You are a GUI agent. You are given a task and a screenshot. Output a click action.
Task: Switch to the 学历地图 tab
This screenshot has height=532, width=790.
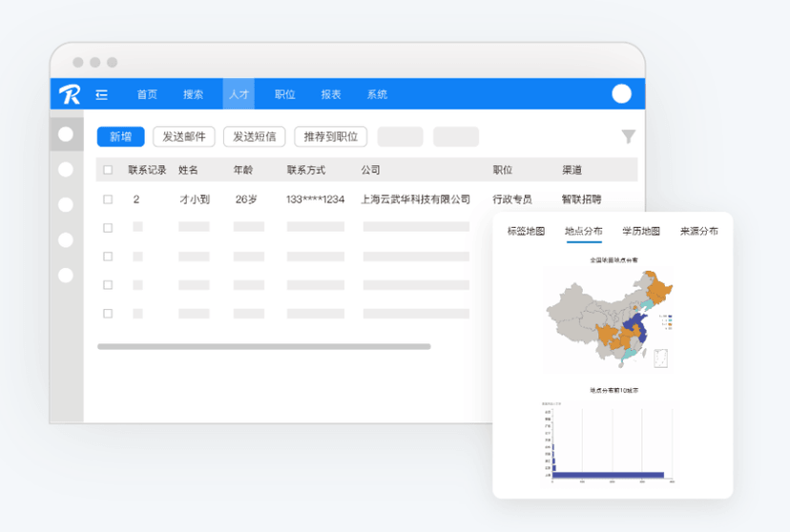(641, 231)
